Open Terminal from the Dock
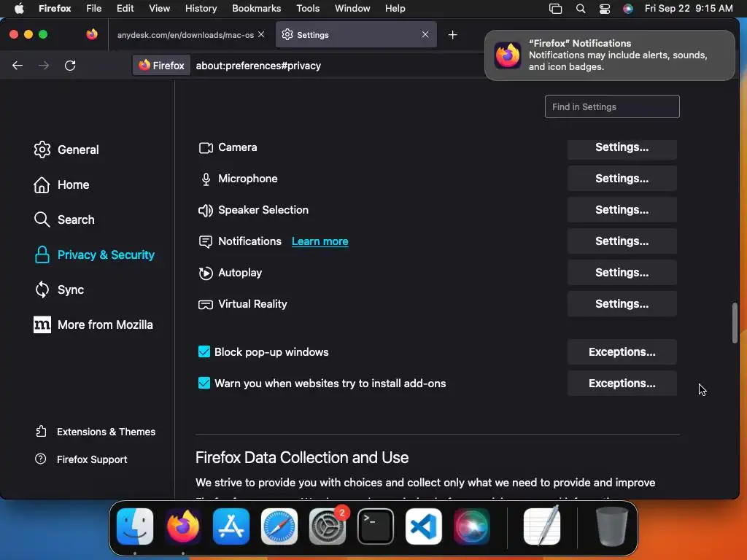747x560 pixels. pyautogui.click(x=376, y=526)
